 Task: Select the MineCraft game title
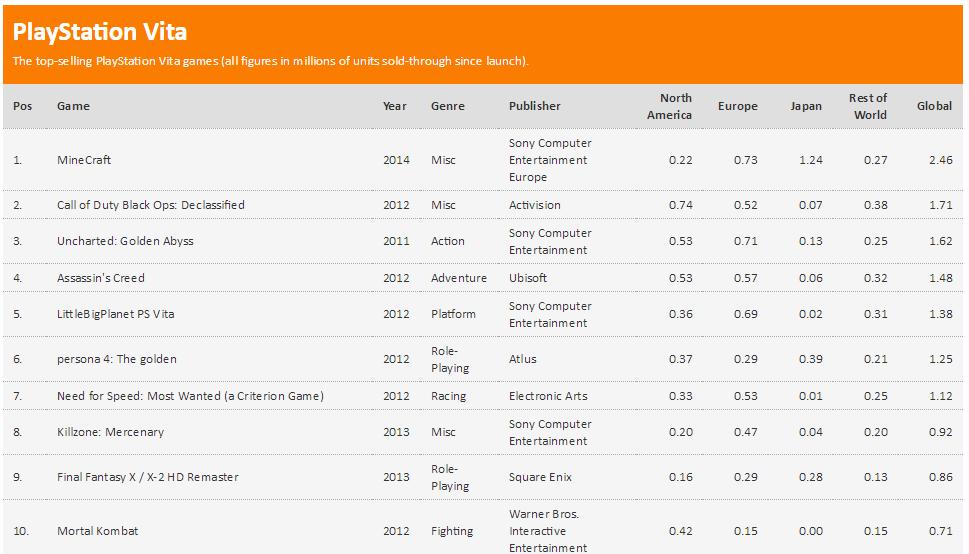coord(84,160)
